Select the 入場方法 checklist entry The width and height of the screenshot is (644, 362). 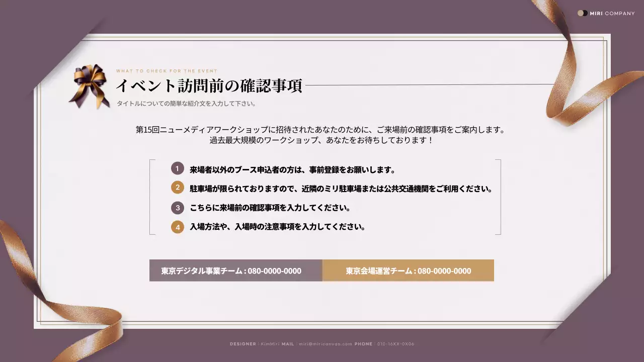277,227
